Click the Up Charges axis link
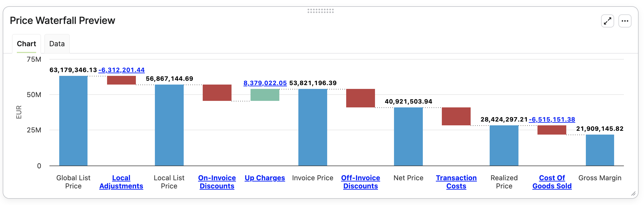This screenshot has height=205, width=644. 265,178
